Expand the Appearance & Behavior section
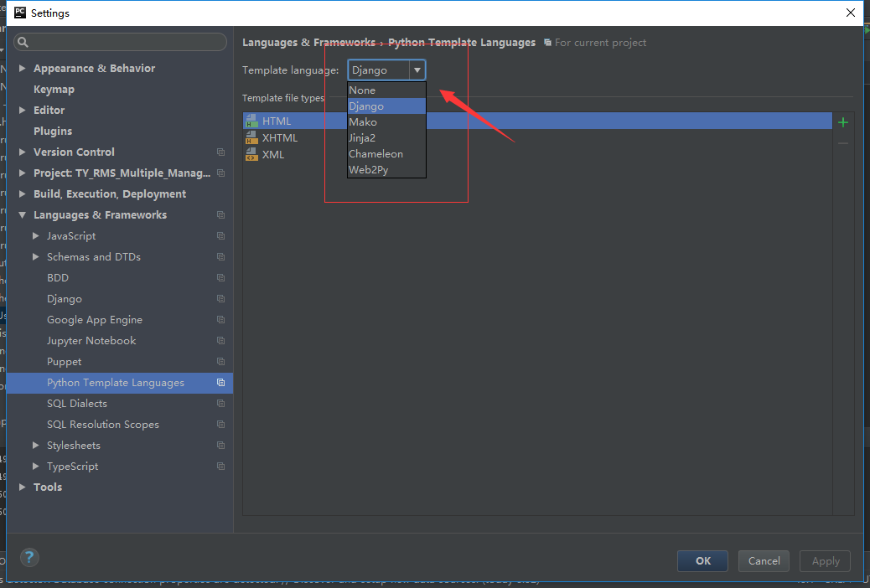This screenshot has width=870, height=588. [22, 68]
